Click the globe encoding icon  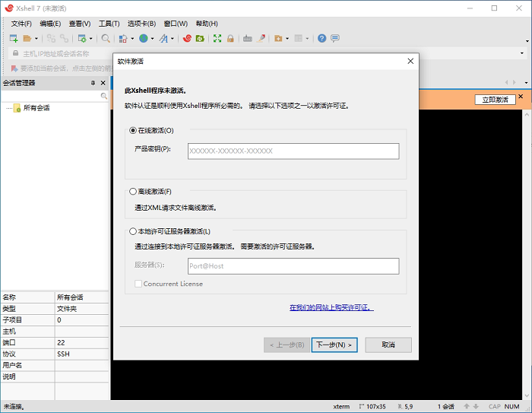coord(144,38)
